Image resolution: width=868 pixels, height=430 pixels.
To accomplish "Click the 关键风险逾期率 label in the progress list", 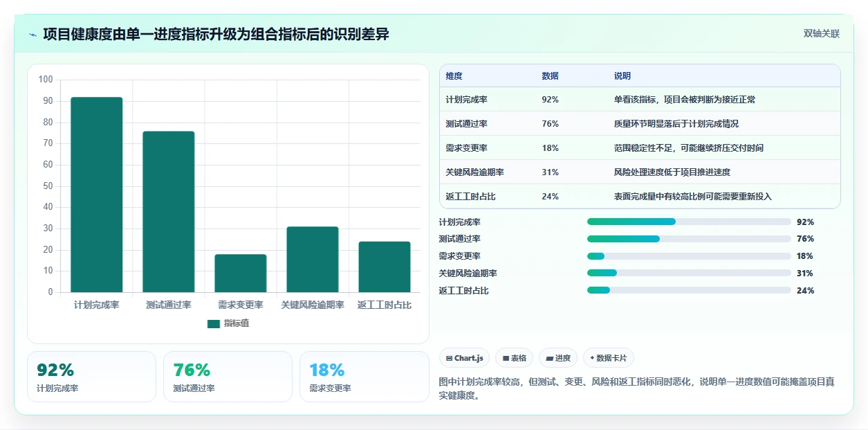I will [x=468, y=274].
